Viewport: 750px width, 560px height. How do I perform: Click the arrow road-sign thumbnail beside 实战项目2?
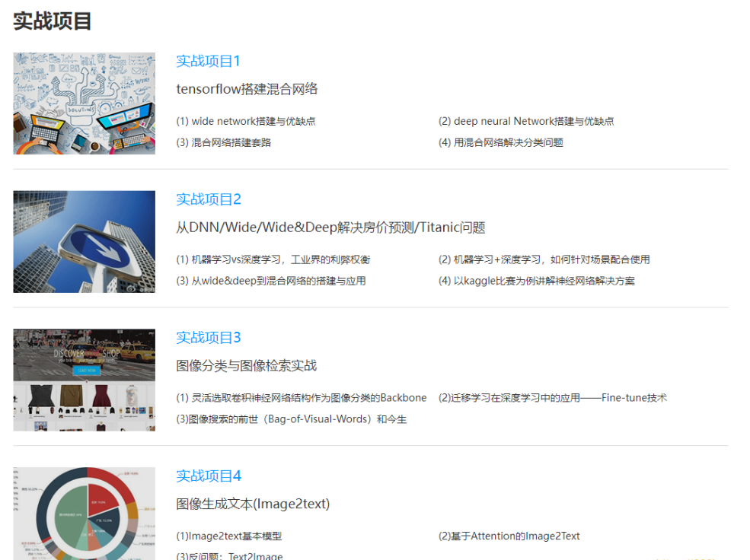(x=84, y=241)
